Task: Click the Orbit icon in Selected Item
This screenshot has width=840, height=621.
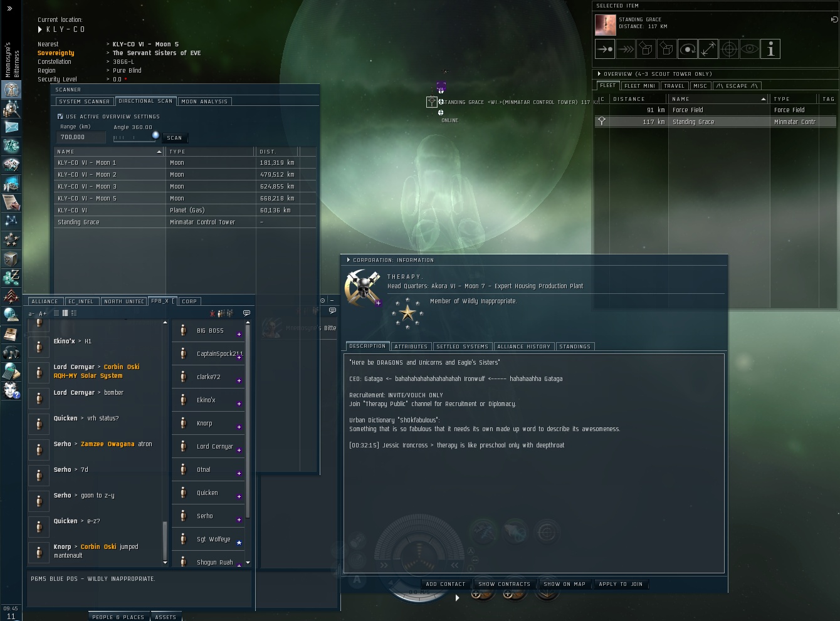Action: pyautogui.click(x=688, y=49)
